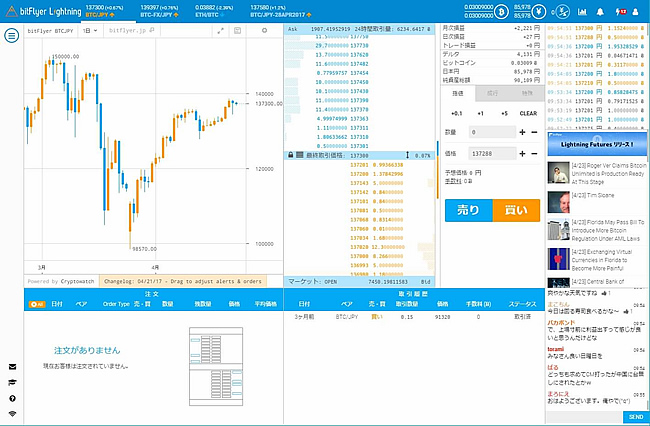Click the +0.1 quantity button
The image size is (650, 426).
pyautogui.click(x=456, y=114)
